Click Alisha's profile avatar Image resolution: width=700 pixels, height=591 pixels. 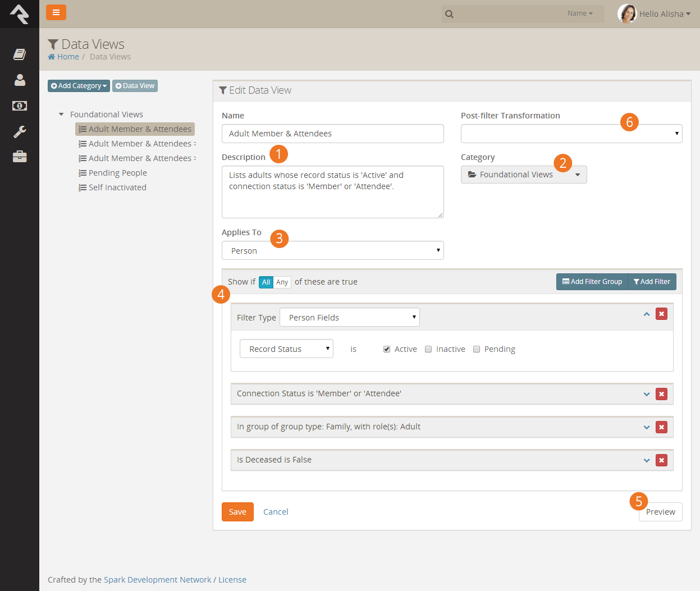point(627,13)
